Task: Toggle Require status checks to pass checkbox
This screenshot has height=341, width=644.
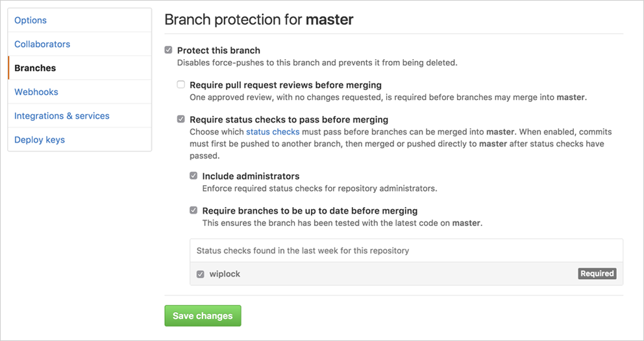Action: 181,120
